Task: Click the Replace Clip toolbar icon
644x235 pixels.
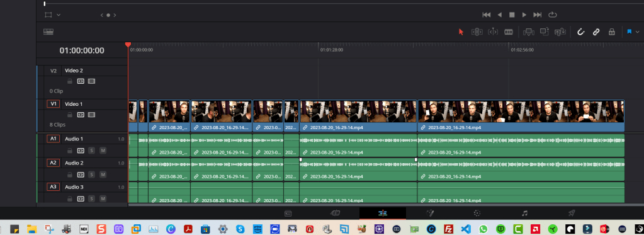Action: pyautogui.click(x=560, y=32)
